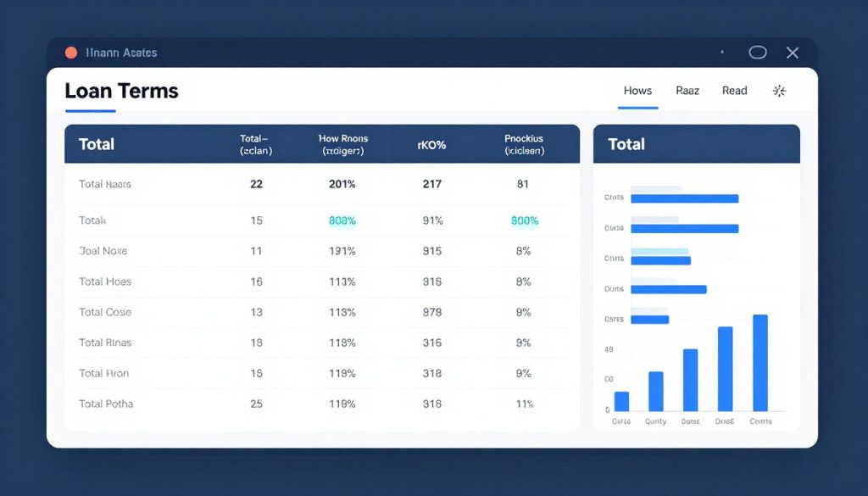Click the '81' cell in Total Naars row
Screen dimensions: 868x496
tap(522, 184)
